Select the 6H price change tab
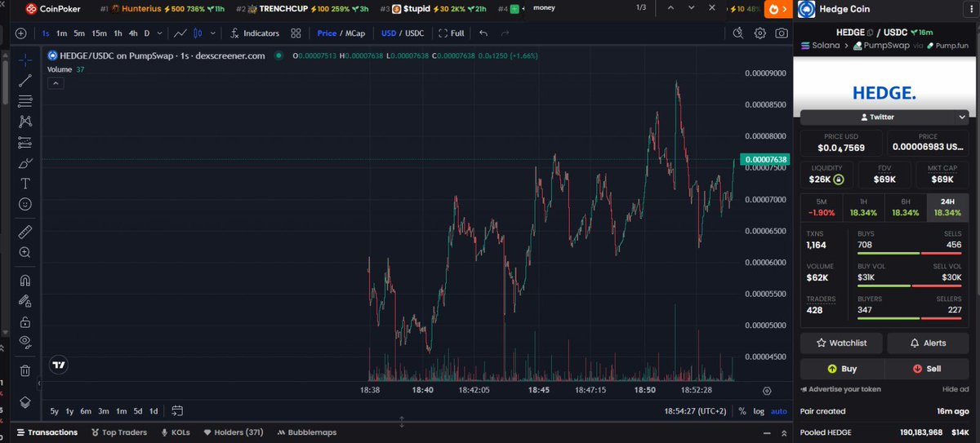 [x=906, y=207]
